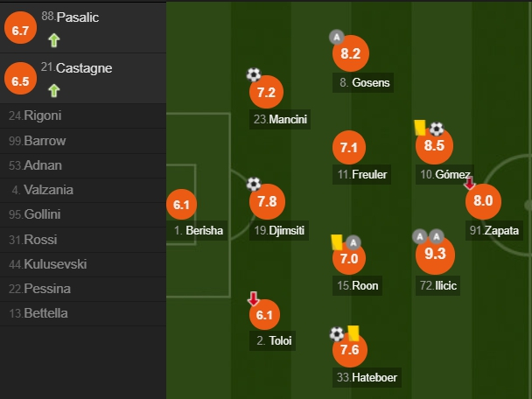This screenshot has width=532, height=399.
Task: Choose Kulusevski in the bench list
Action: 47,264
